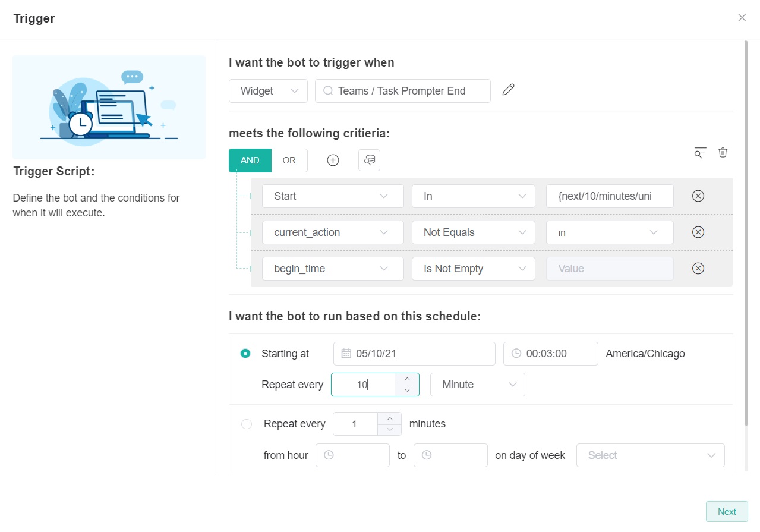This screenshot has height=532, width=760.
Task: Close the Trigger dialog
Action: 742,18
